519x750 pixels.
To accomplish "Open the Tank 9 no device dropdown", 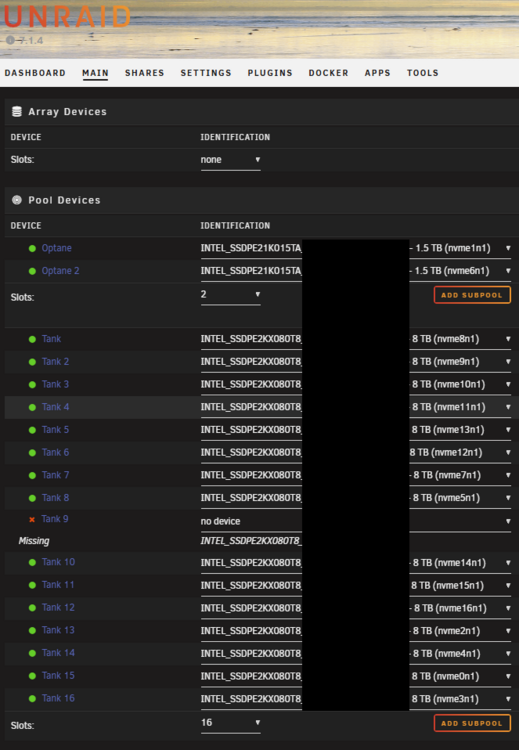I will coord(356,521).
